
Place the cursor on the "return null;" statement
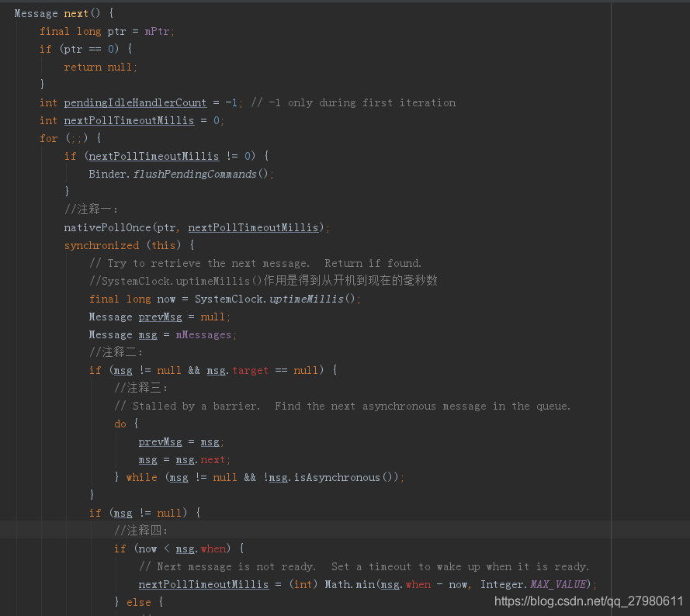coord(100,67)
